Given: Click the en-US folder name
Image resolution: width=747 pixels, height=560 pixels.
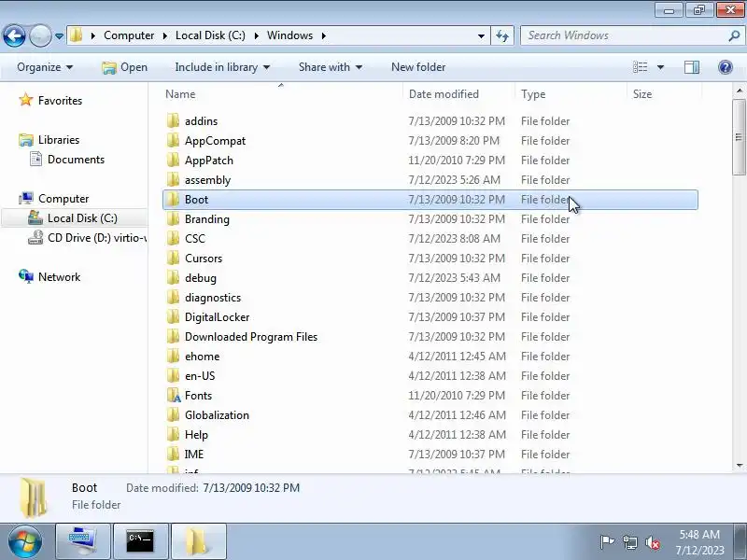Looking at the screenshot, I should 200,376.
